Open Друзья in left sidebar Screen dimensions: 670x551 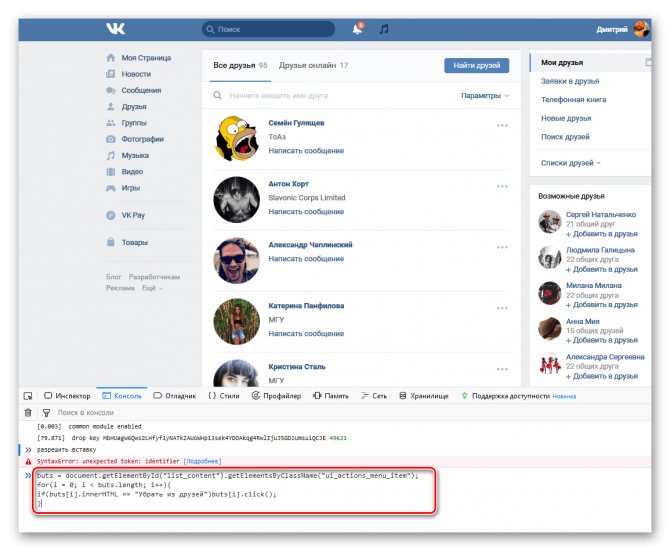134,106
